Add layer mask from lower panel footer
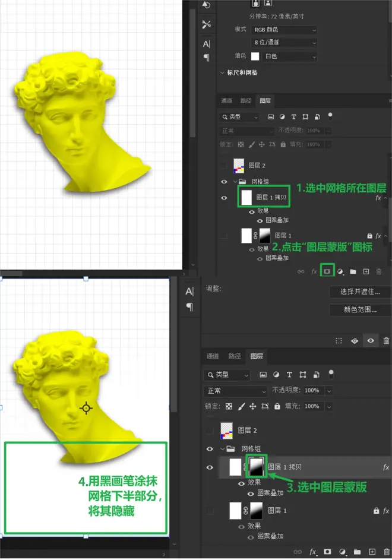 point(327,552)
